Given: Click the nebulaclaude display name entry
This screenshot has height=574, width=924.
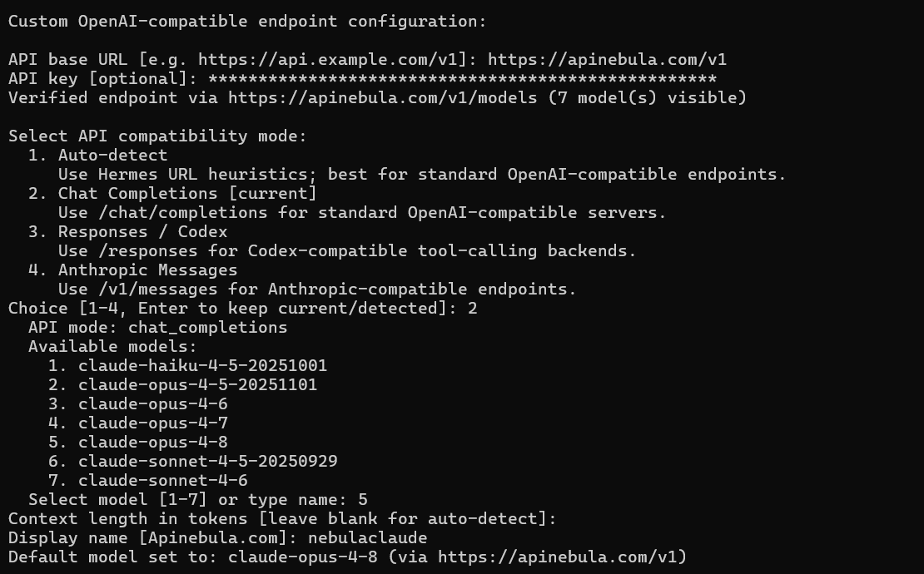Looking at the screenshot, I should [x=368, y=538].
